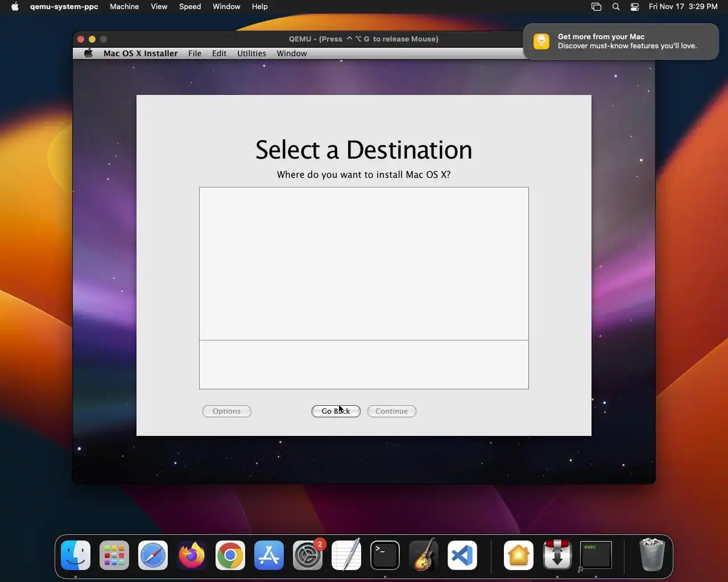Open the Get more from your Mac notification
728x582 pixels.
tap(621, 41)
